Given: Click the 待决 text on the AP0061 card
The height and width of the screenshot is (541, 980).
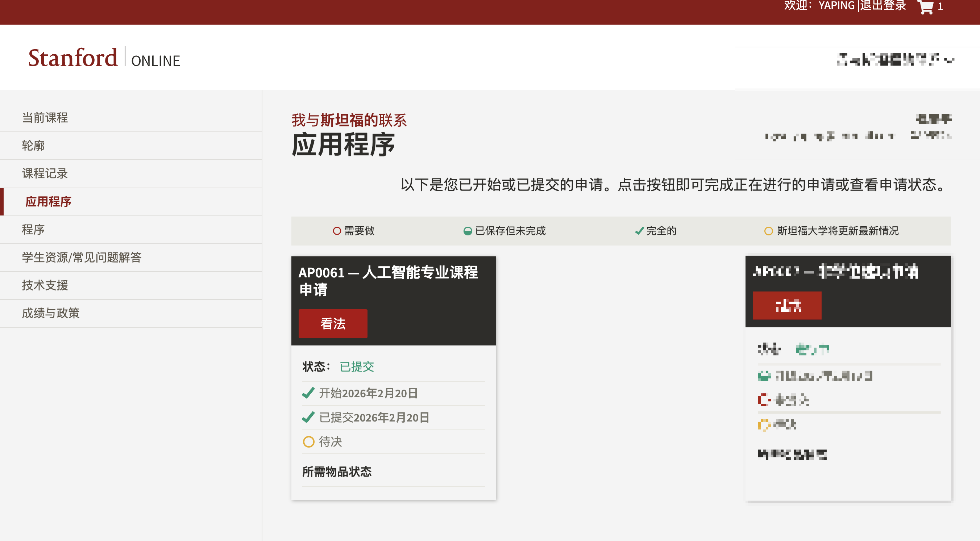Looking at the screenshot, I should (330, 442).
